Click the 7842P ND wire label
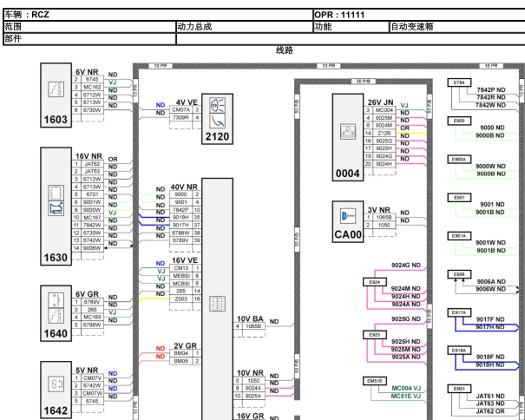This screenshot has height=420, width=525. tap(491, 89)
